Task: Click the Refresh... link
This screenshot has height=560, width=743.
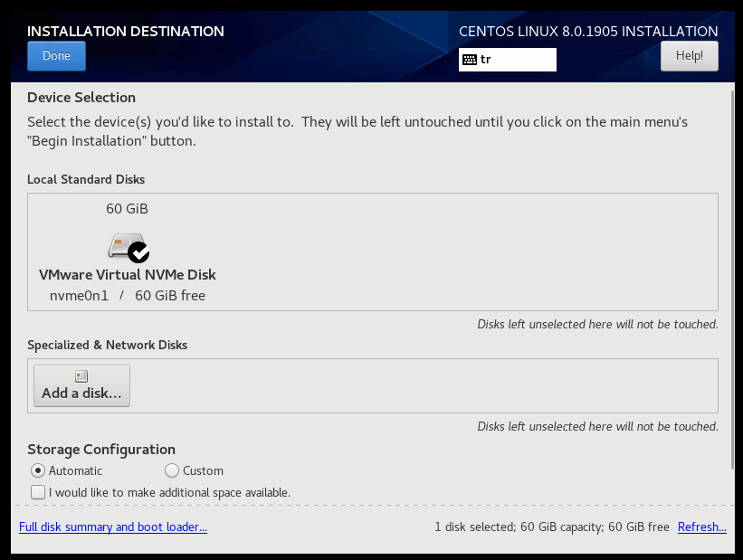Action: pyautogui.click(x=701, y=527)
